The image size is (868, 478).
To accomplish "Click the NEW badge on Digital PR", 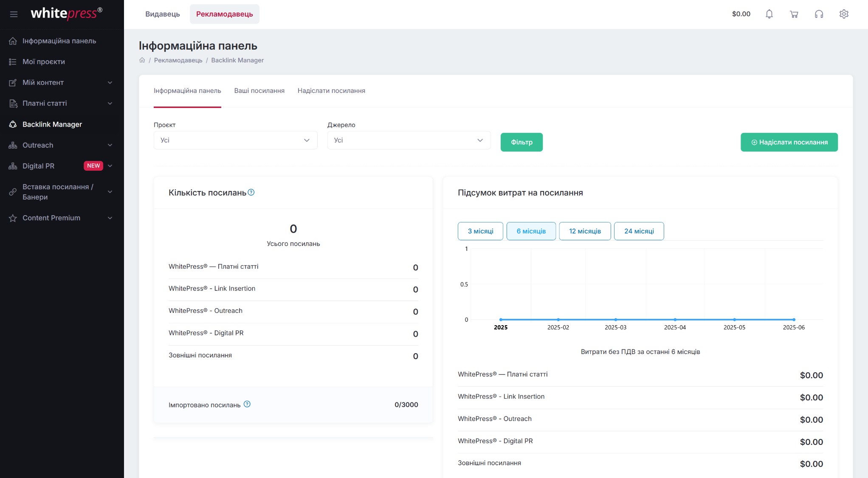I will tap(93, 166).
